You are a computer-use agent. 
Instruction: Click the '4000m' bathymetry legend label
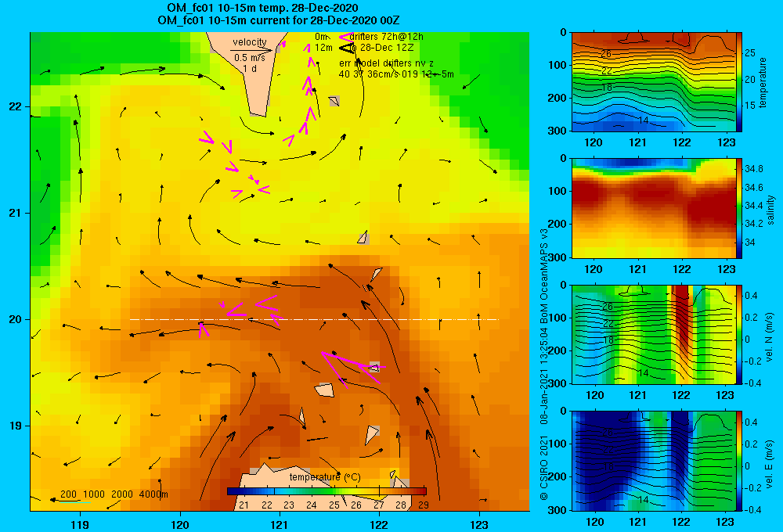tap(153, 494)
